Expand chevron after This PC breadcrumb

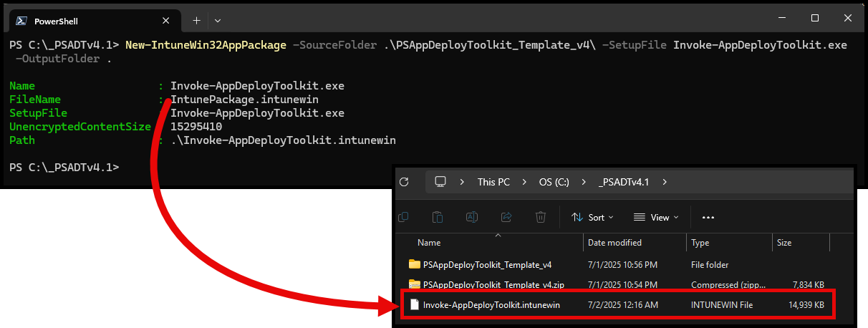(x=524, y=182)
